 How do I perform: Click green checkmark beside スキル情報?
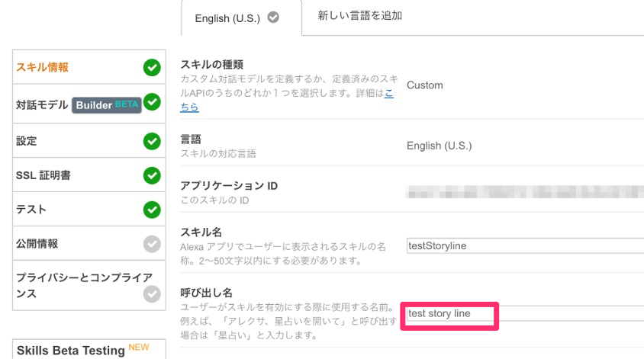(152, 68)
